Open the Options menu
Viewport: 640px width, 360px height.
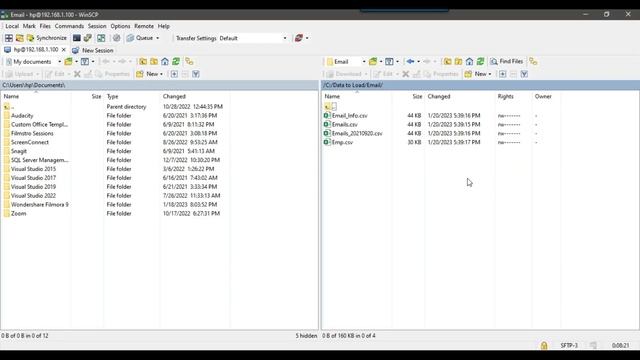click(120, 26)
